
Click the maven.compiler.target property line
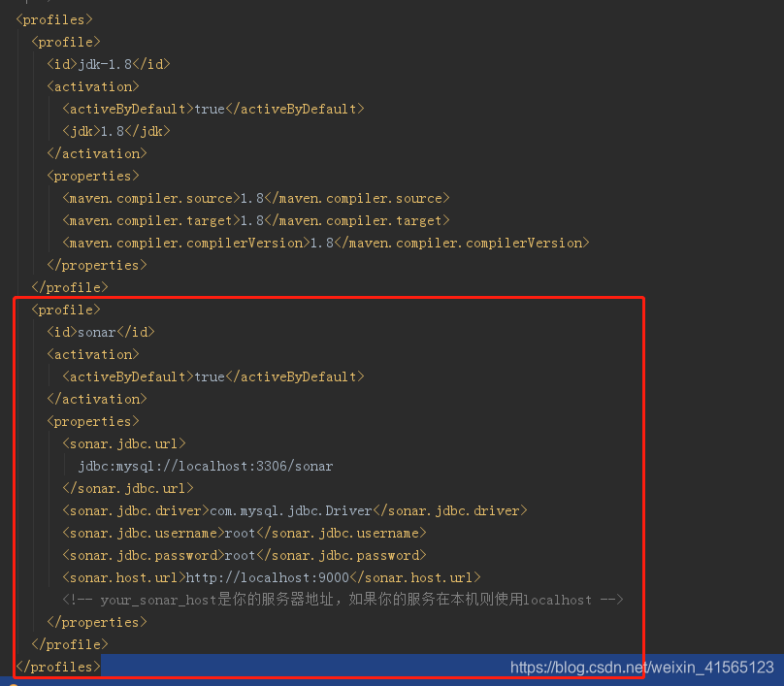256,220
